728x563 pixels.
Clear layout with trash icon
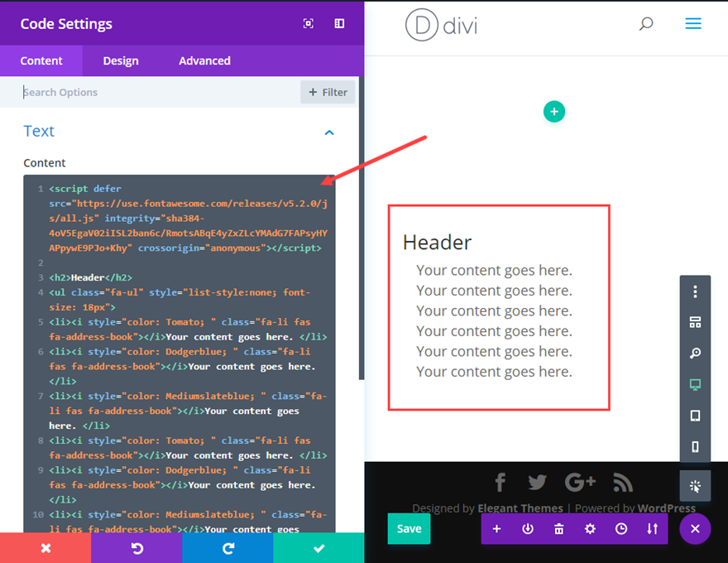pyautogui.click(x=559, y=528)
